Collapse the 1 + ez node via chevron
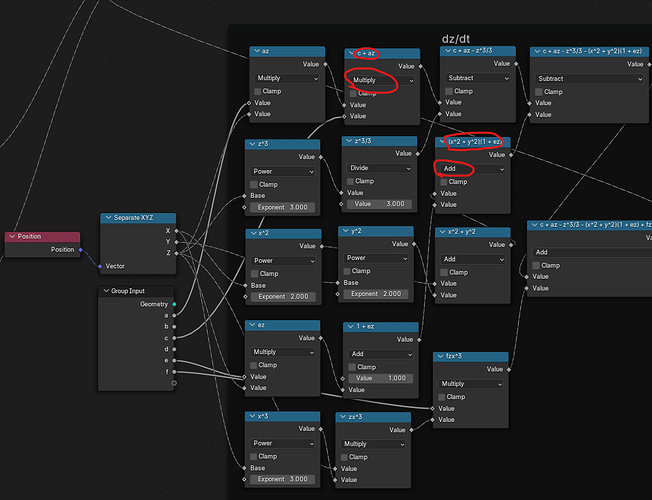Screen dimensions: 652x500 [x=351, y=327]
